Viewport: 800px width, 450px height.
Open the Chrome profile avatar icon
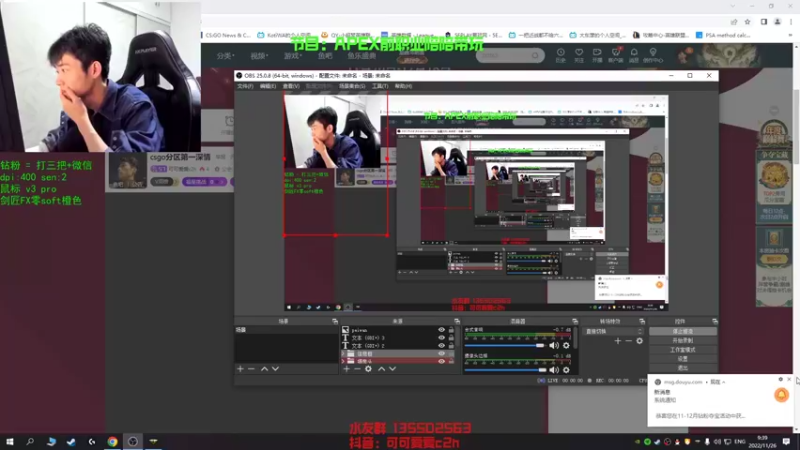point(778,21)
